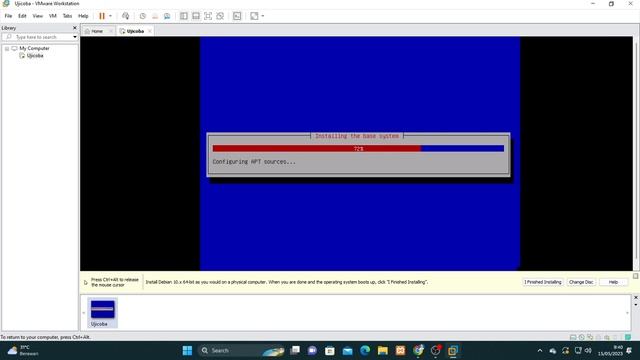Switch to Unity mode icon
The height and width of the screenshot is (360, 640).
(x=220, y=16)
